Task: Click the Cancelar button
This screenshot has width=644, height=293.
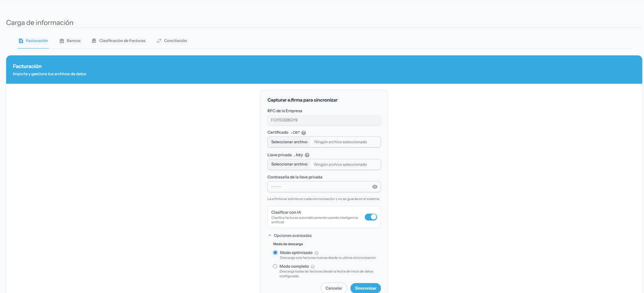Action: click(334, 288)
